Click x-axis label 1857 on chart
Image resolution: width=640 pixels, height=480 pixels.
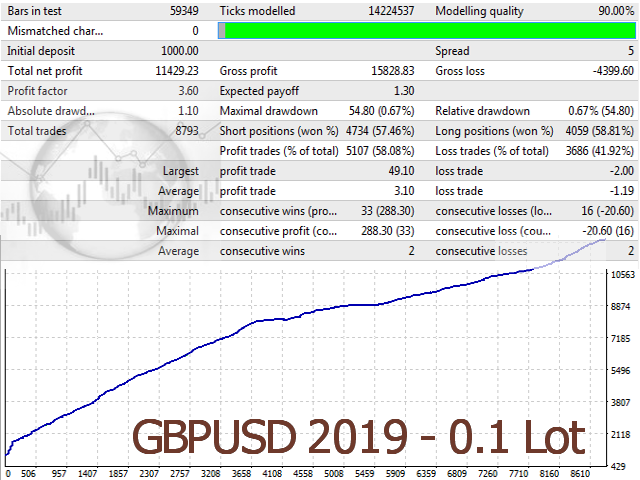pyautogui.click(x=118, y=474)
